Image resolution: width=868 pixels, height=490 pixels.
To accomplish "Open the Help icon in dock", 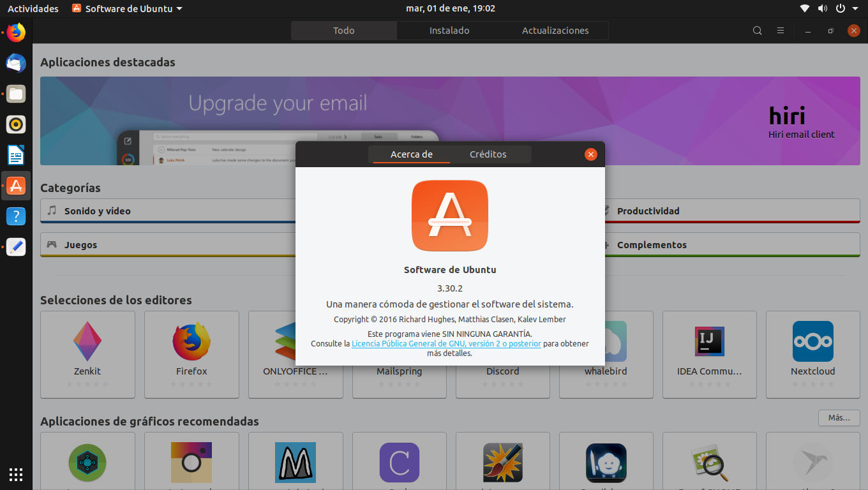I will [x=16, y=216].
